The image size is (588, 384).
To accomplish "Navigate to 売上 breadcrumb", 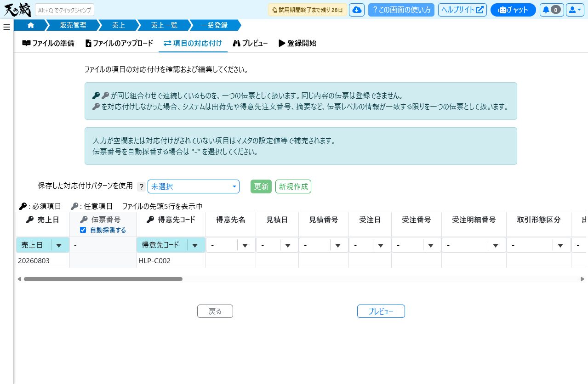I will (119, 25).
